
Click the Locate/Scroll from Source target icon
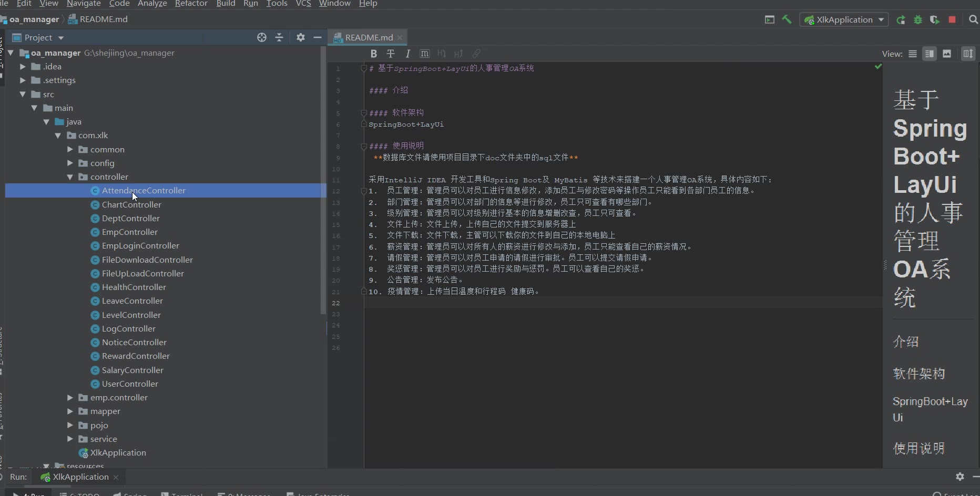pyautogui.click(x=262, y=37)
